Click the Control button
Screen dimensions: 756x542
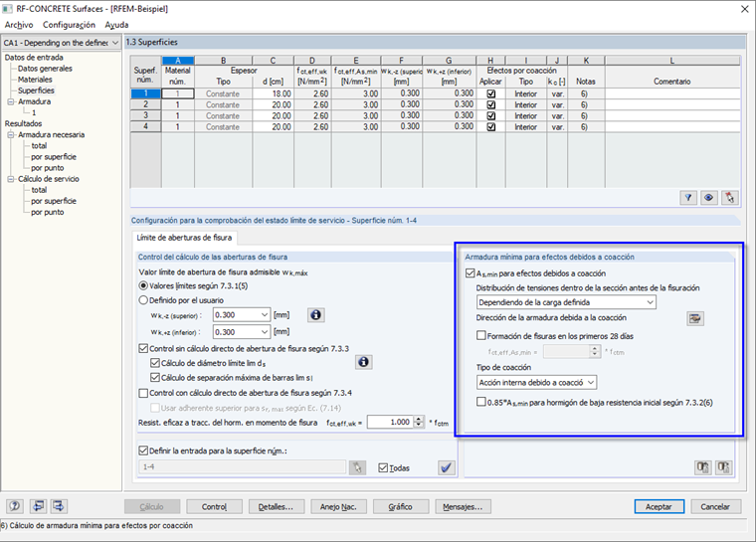click(x=214, y=506)
